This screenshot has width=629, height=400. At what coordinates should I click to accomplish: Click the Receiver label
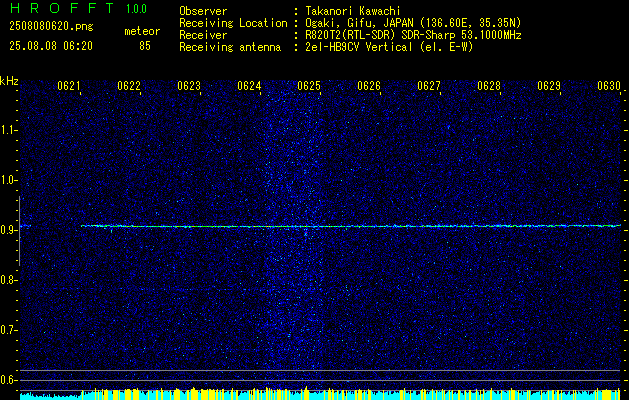[x=203, y=35]
